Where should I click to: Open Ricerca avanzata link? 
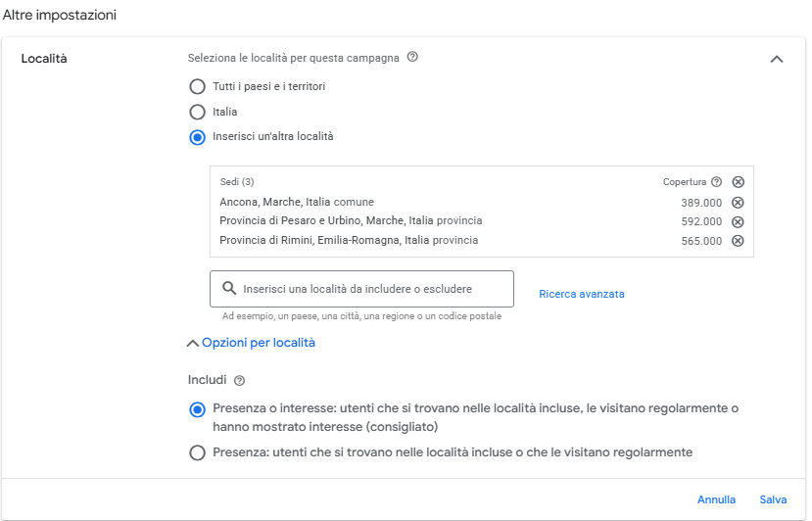point(581,294)
